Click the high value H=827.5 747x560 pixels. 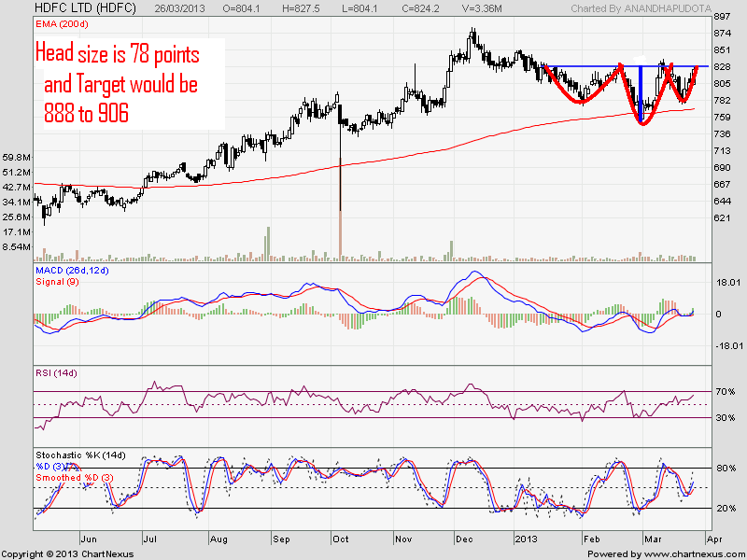[x=301, y=8]
